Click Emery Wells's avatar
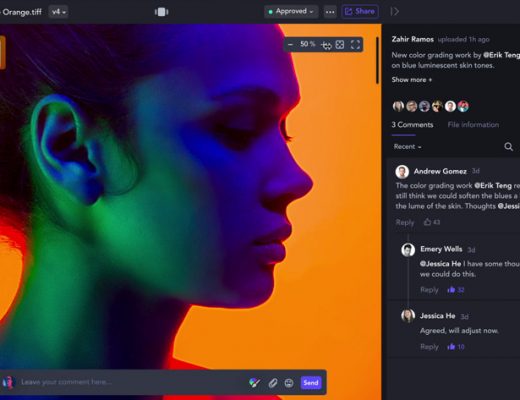The height and width of the screenshot is (400, 520). pos(408,250)
